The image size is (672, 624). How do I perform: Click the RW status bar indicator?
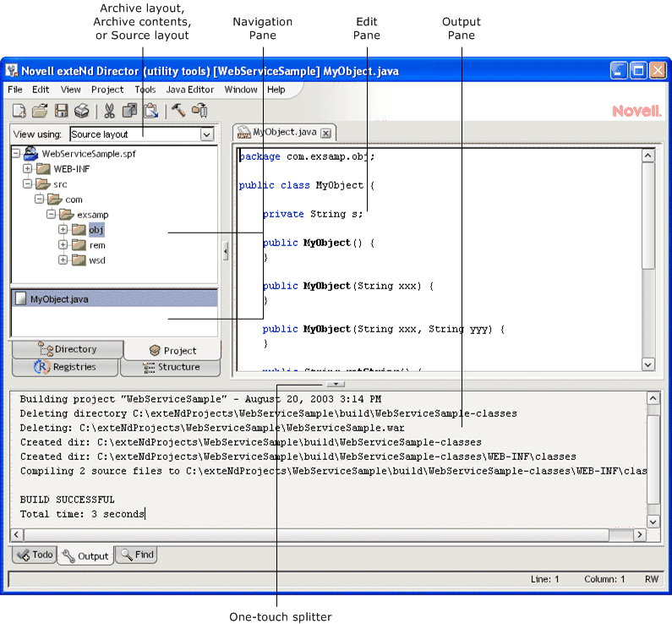[652, 579]
